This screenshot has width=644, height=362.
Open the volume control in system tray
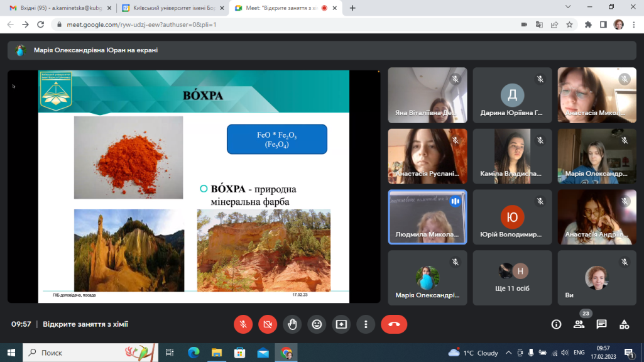(565, 353)
